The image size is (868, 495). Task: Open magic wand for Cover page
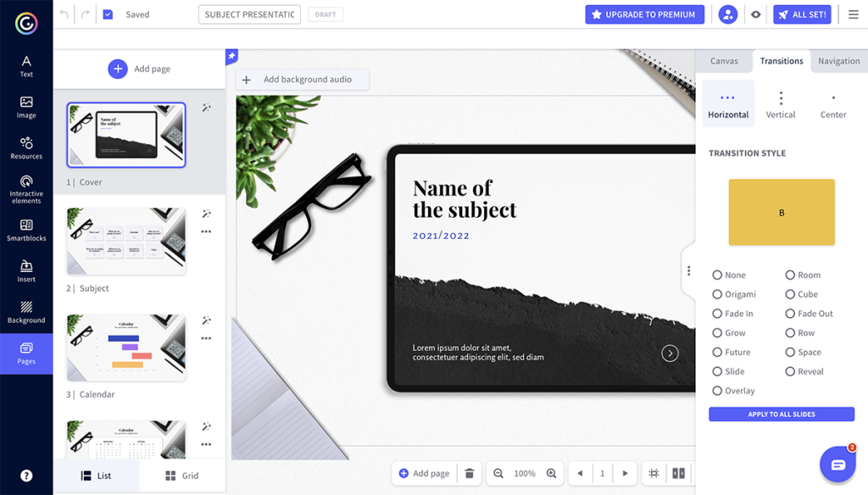click(206, 108)
